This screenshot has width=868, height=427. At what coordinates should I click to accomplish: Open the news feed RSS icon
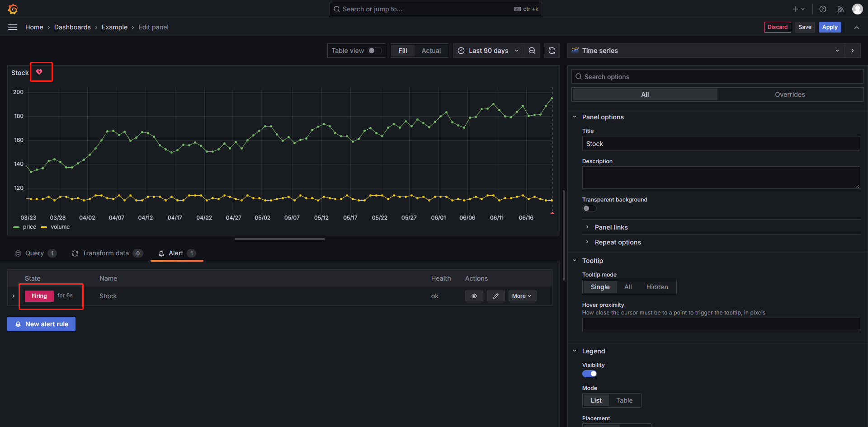point(840,9)
